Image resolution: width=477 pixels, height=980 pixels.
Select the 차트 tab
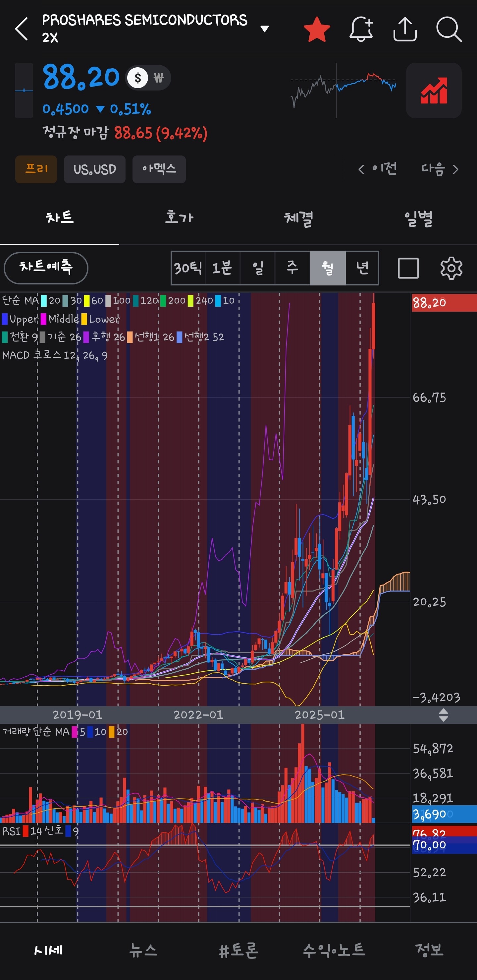point(60,218)
